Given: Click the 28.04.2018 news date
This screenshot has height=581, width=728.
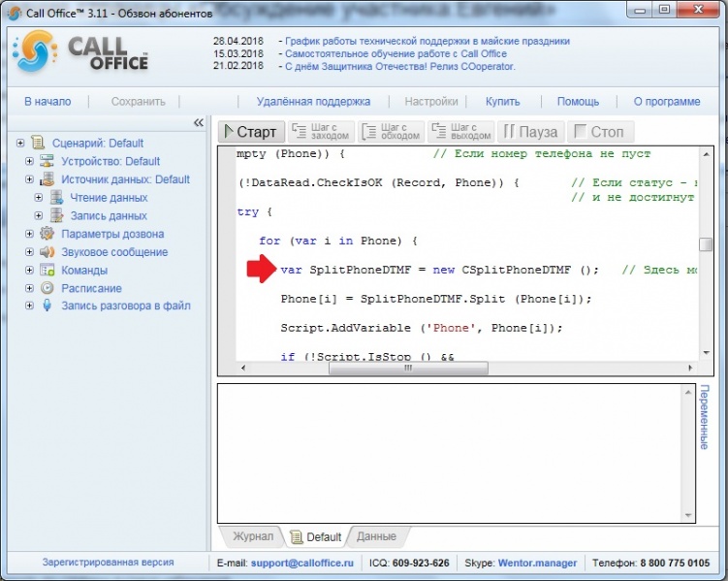Looking at the screenshot, I should point(238,41).
